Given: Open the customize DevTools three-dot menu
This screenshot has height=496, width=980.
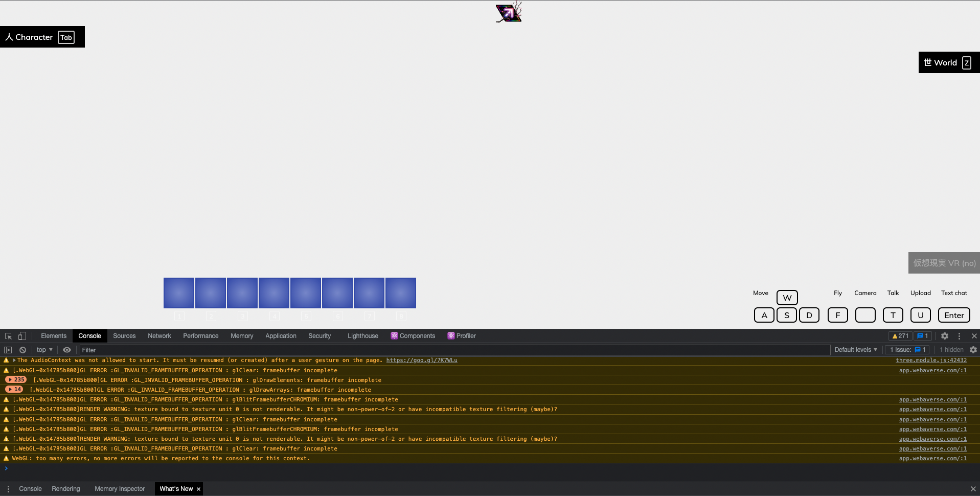Looking at the screenshot, I should tap(959, 336).
